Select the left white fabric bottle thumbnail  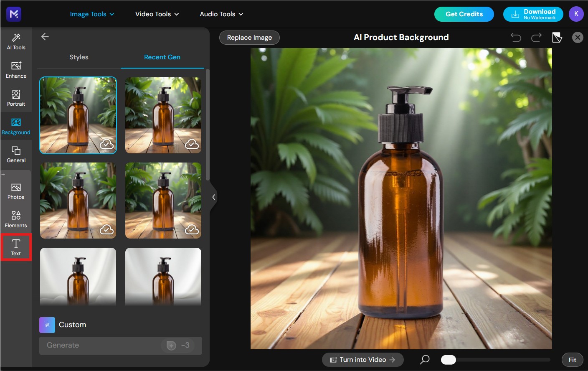[78, 277]
